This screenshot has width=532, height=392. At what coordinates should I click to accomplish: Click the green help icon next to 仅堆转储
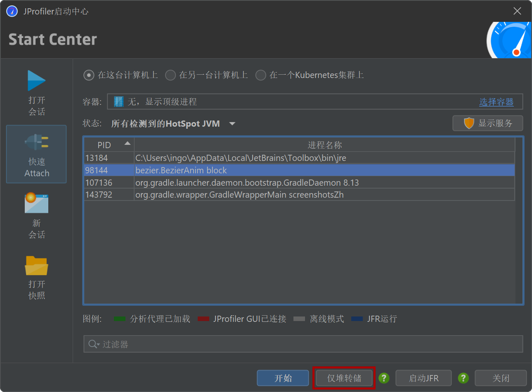[x=384, y=378]
